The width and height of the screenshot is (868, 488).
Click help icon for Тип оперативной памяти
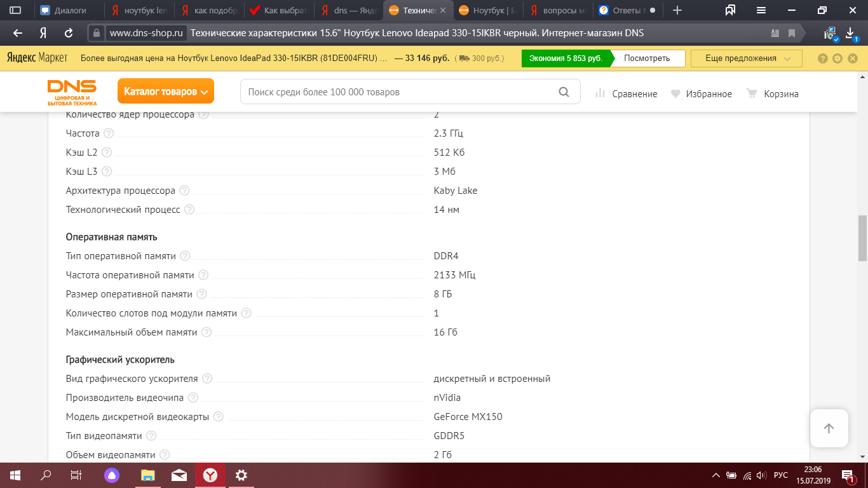point(185,256)
